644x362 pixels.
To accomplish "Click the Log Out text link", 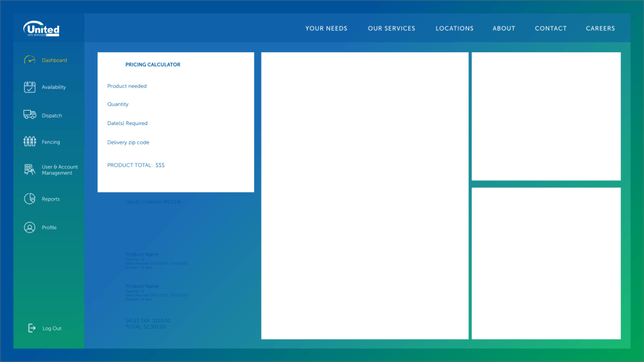I will tap(52, 329).
